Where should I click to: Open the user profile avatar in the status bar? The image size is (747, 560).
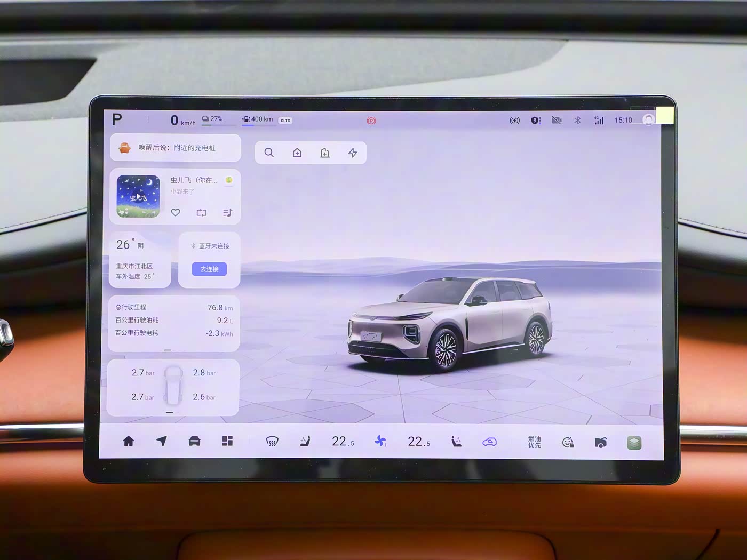click(648, 120)
